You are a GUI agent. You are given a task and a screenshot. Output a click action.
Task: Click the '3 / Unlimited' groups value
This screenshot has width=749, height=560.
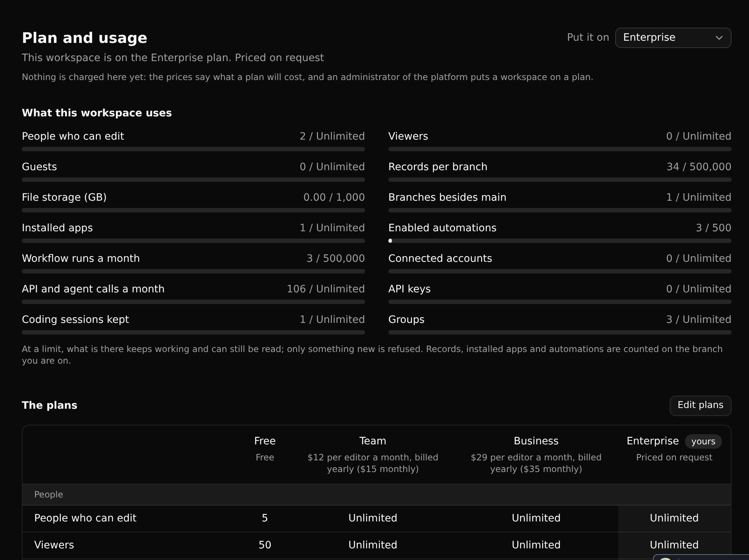698,319
